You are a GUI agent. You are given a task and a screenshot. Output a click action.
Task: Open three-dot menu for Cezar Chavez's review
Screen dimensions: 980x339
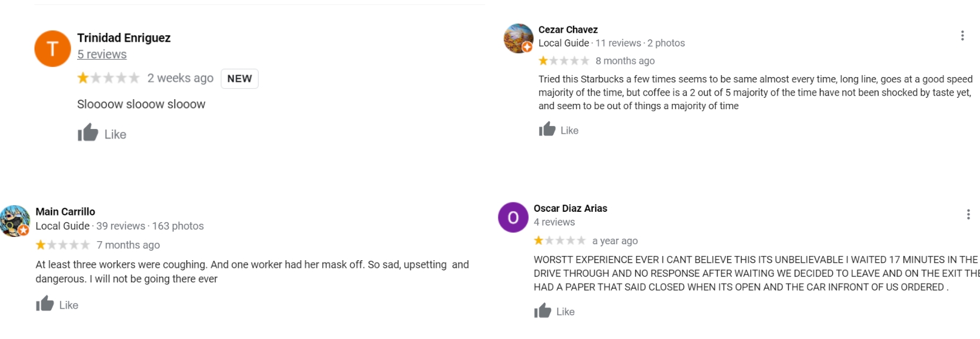[962, 36]
